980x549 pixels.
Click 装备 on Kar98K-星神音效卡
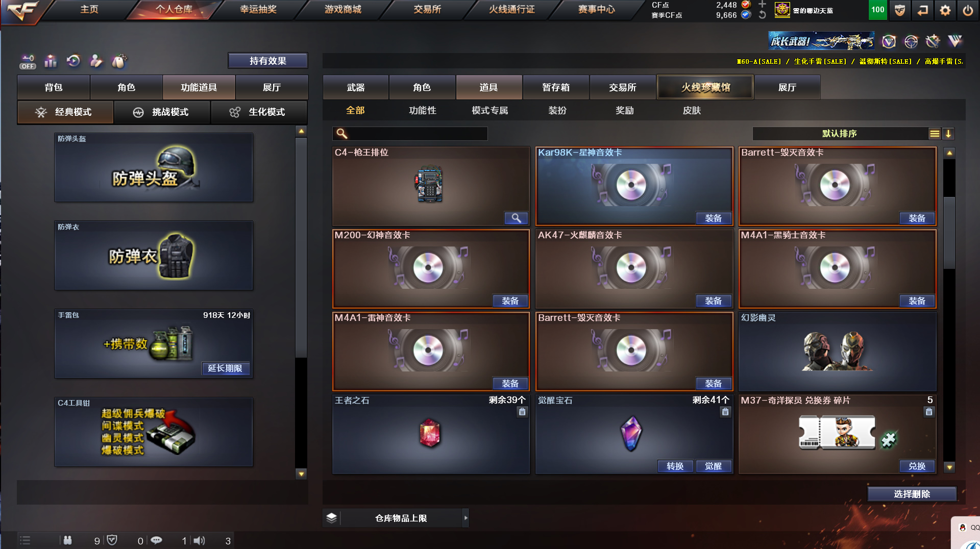tap(714, 218)
